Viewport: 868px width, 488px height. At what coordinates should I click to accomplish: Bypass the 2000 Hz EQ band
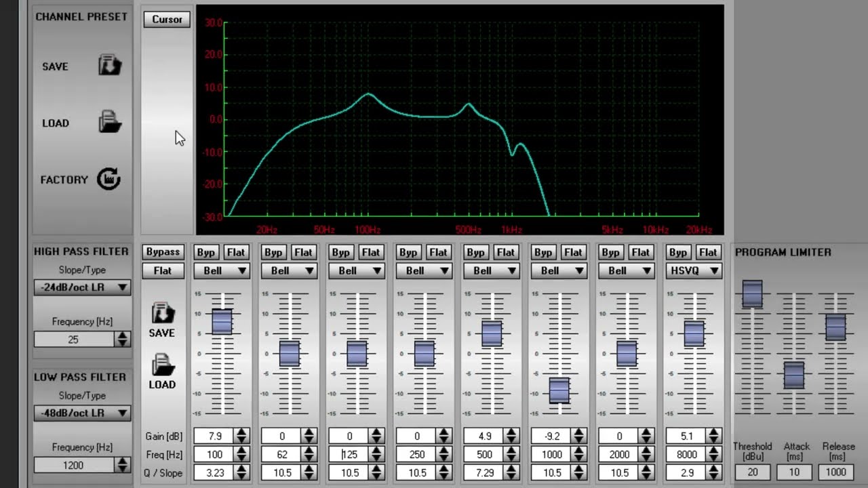point(611,252)
